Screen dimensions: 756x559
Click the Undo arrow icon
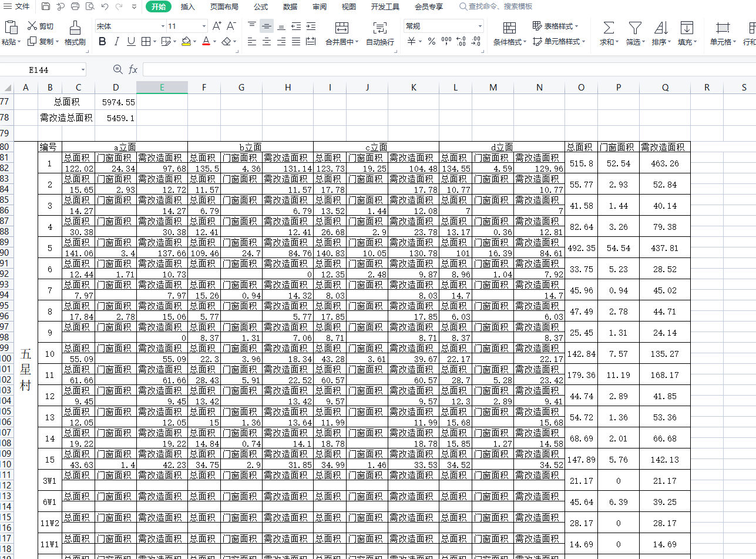click(105, 6)
